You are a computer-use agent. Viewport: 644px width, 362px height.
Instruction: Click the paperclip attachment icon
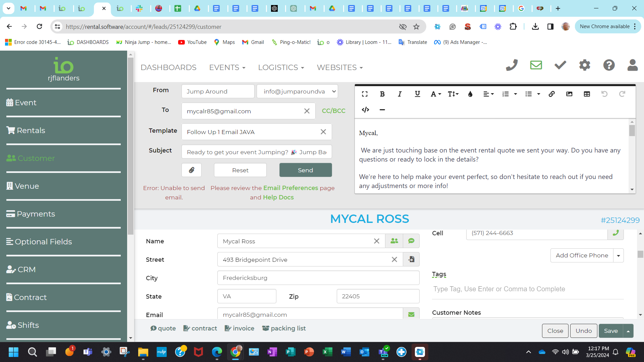[x=191, y=170]
